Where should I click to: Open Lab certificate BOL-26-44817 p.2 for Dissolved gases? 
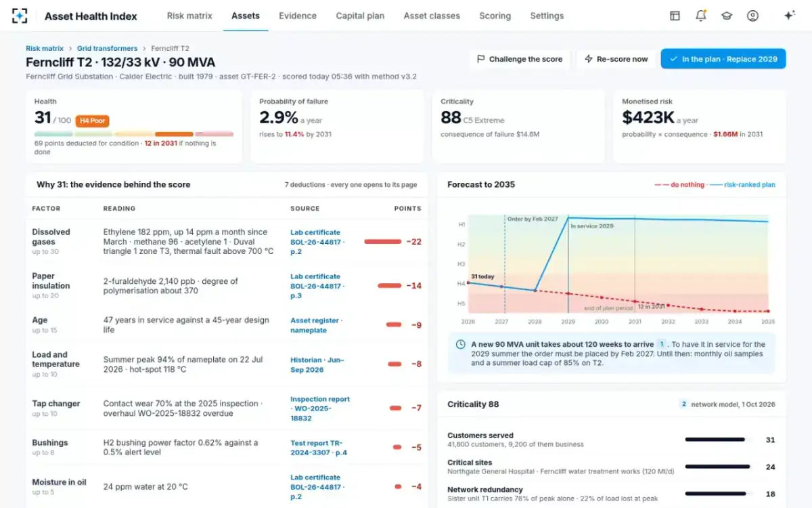click(318, 242)
